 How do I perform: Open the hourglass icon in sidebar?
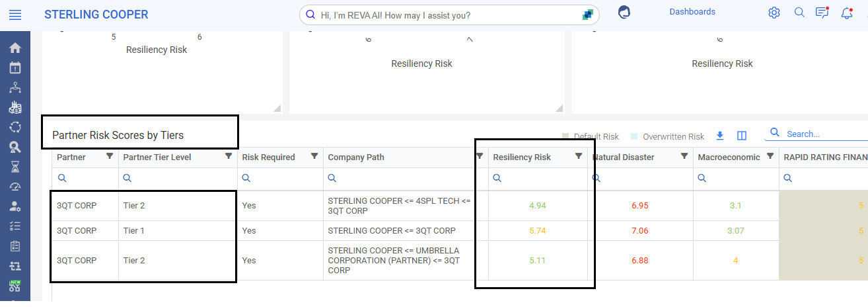click(15, 167)
